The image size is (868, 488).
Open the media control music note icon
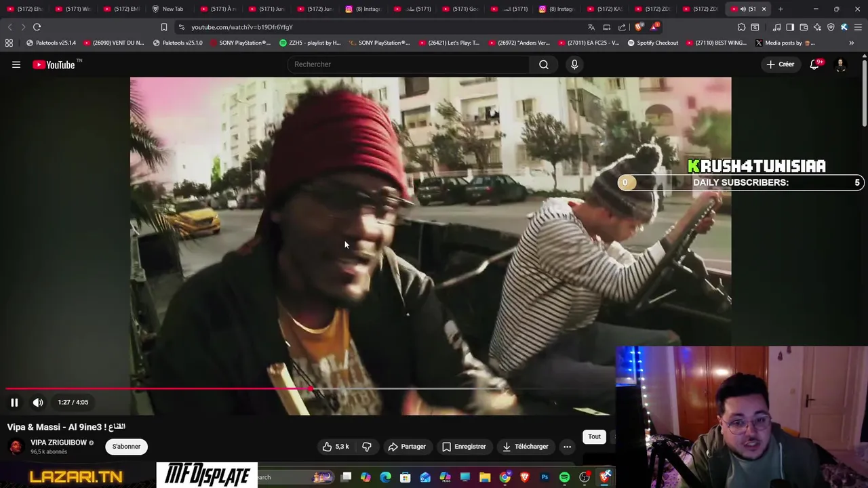click(x=776, y=27)
